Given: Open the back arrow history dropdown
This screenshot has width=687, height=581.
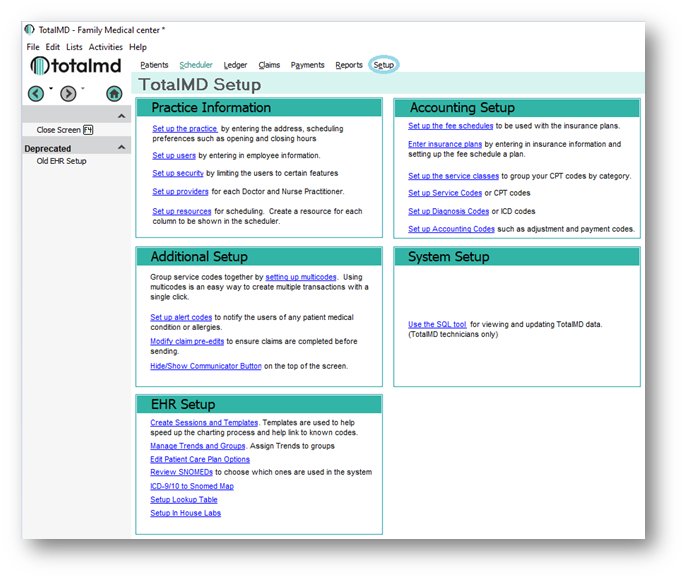Looking at the screenshot, I should click(x=50, y=89).
